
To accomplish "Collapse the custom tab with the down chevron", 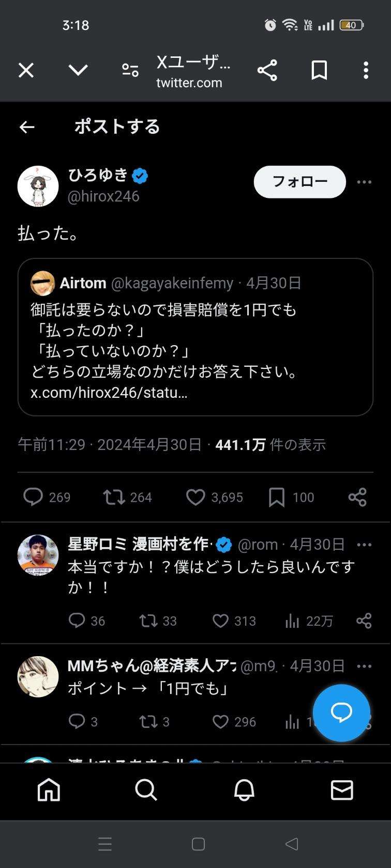I will click(78, 70).
